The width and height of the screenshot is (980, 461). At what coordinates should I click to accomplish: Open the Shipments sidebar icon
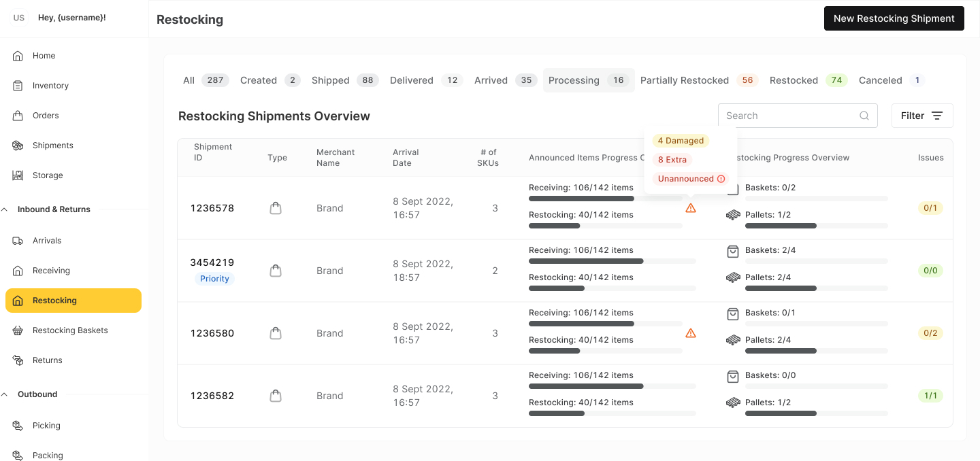[18, 146]
